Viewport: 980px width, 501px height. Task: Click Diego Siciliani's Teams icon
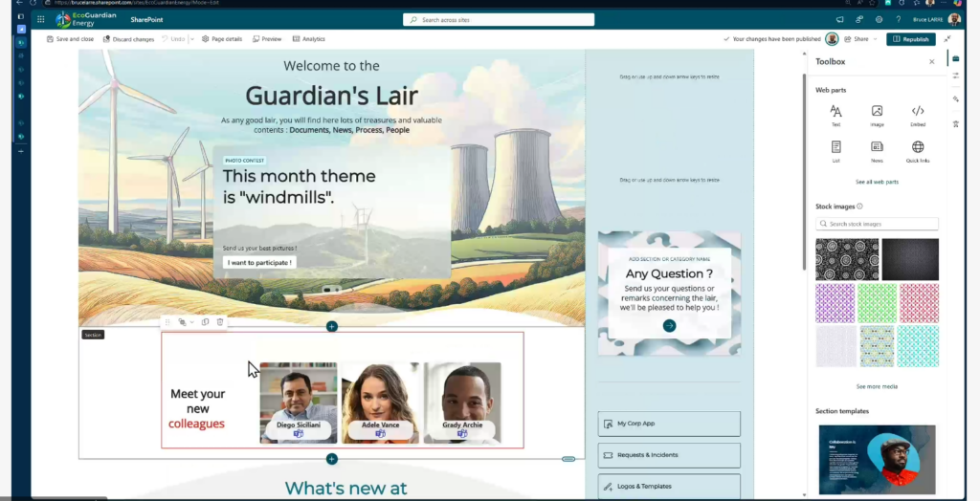pyautogui.click(x=299, y=433)
